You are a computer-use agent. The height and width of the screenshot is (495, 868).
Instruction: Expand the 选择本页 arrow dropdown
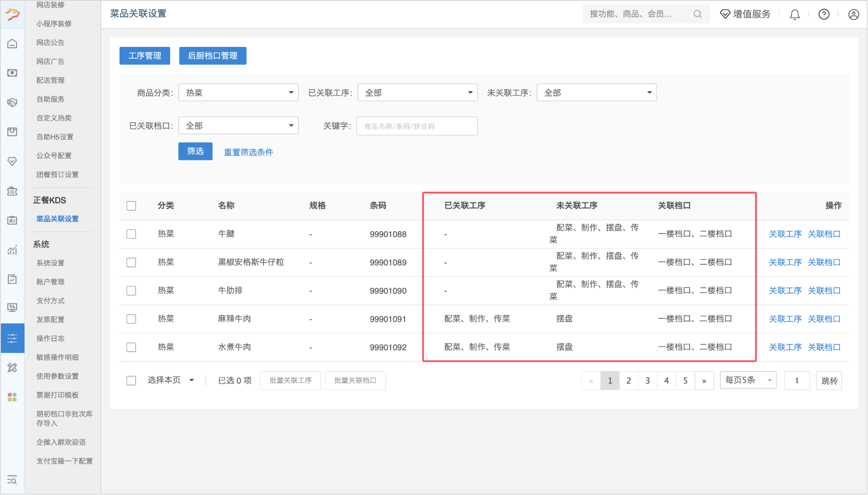pos(192,380)
